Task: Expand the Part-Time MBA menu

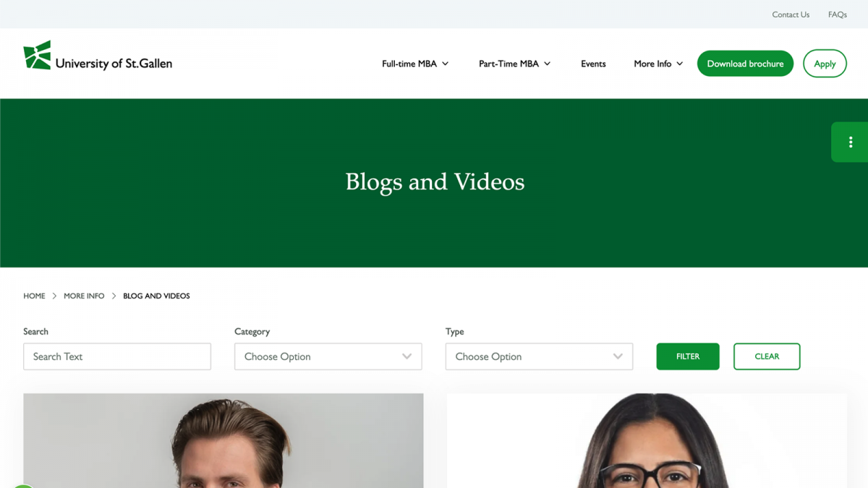Action: click(x=514, y=64)
